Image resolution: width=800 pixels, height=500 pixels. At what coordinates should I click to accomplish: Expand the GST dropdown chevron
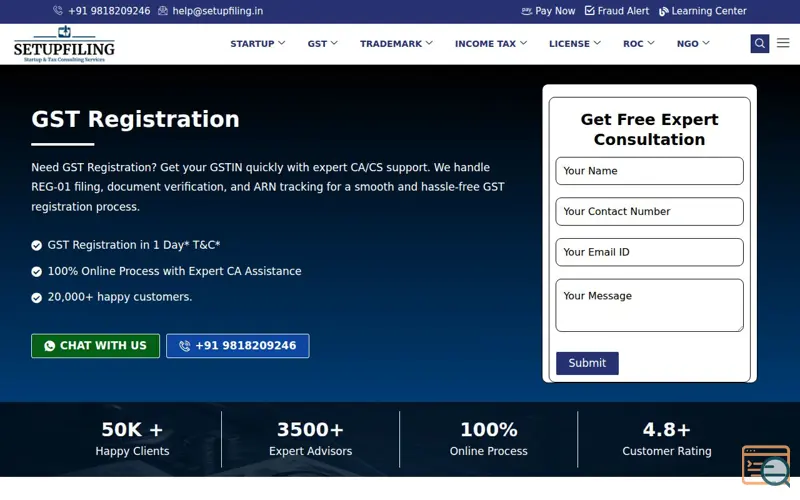tap(334, 43)
